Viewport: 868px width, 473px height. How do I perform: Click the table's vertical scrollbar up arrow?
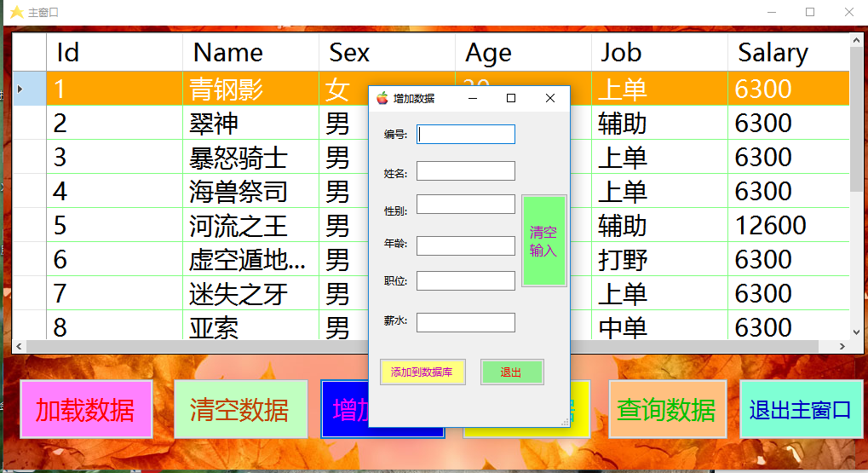click(856, 40)
